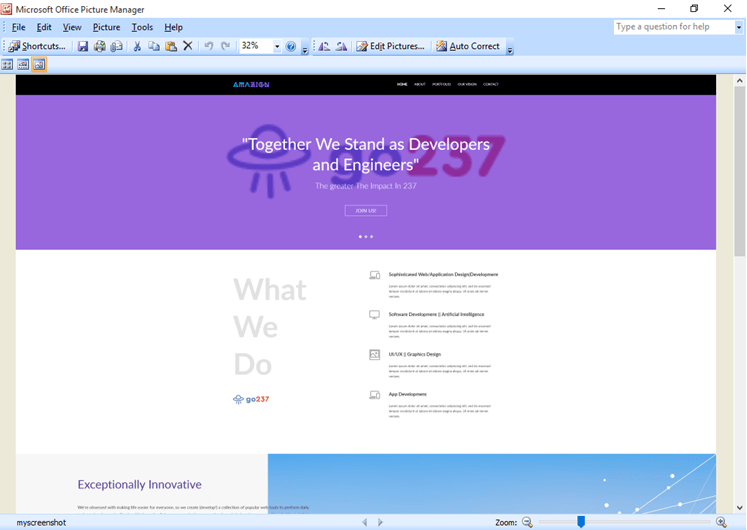Click the 32% zoom percentage field
747x530 pixels.
pos(256,46)
